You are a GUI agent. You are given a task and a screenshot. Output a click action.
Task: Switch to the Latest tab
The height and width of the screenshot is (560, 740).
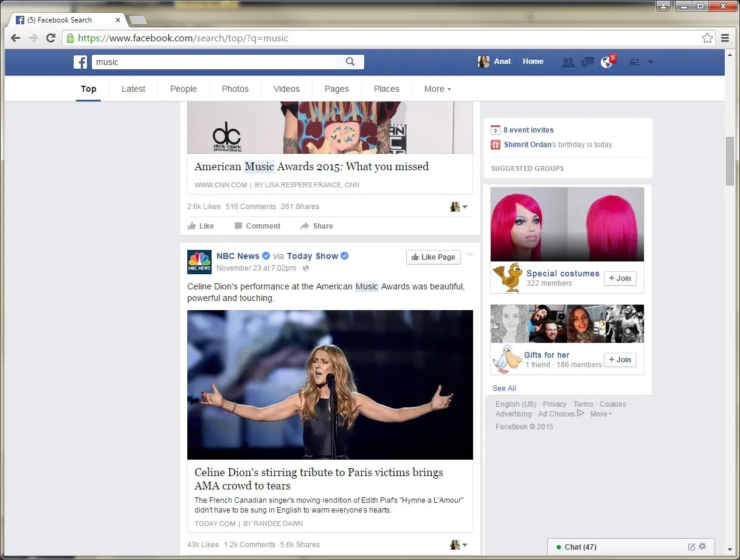pos(133,89)
